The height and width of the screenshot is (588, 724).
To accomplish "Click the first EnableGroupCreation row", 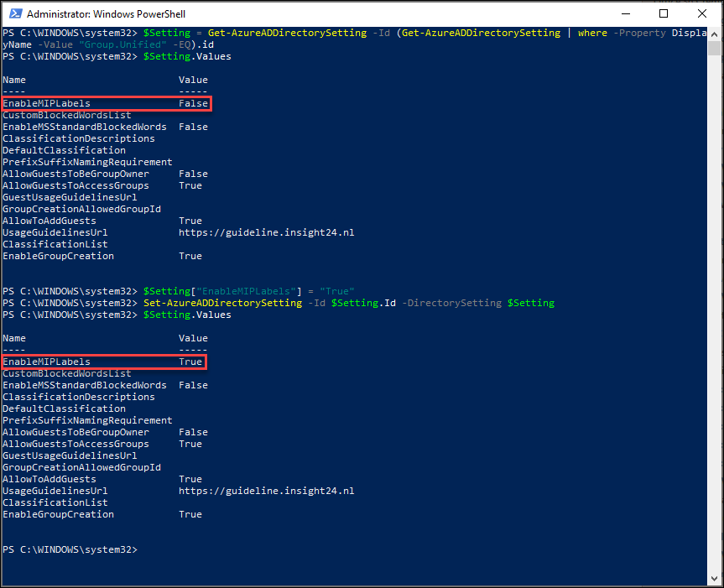I will [x=58, y=256].
